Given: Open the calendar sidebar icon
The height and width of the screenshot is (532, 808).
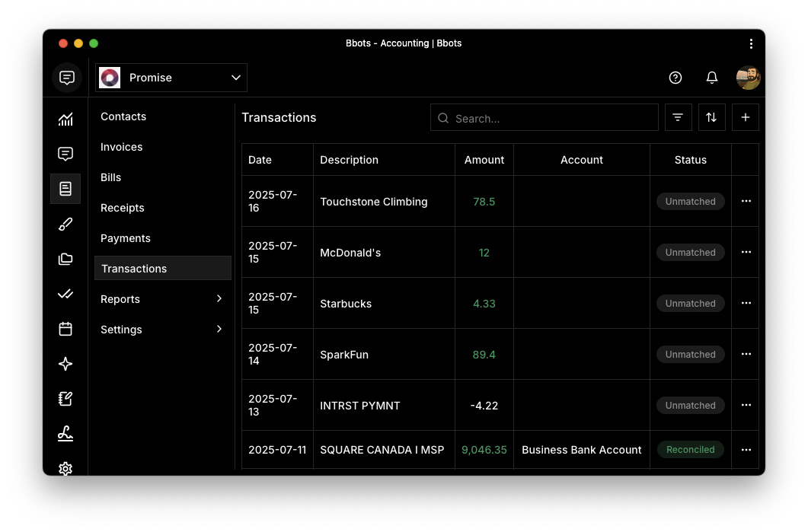Looking at the screenshot, I should coord(65,329).
